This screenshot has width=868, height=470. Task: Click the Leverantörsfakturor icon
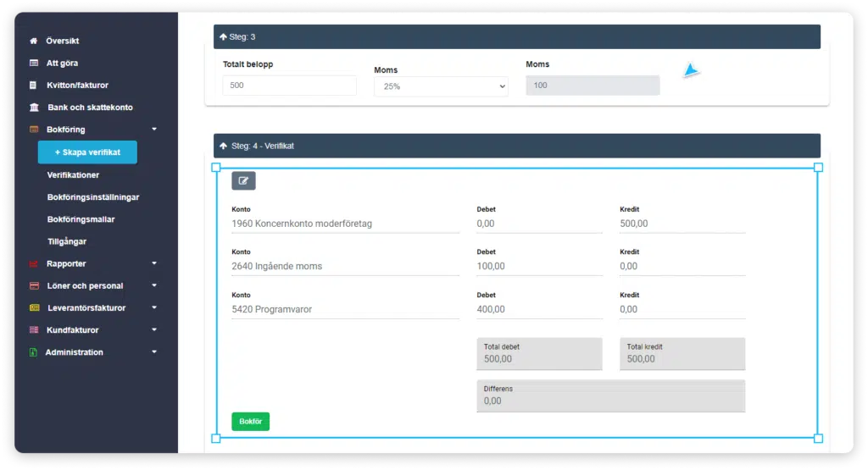[x=34, y=308]
